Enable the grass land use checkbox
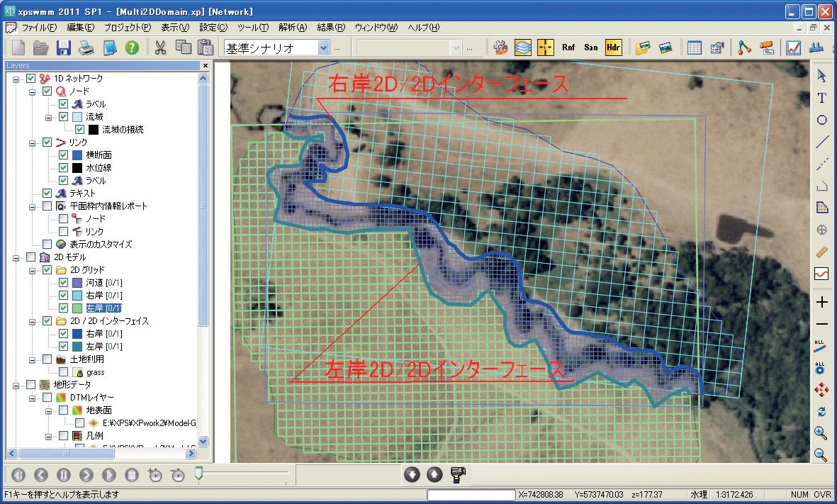Screen dimensions: 837x504 click(64, 372)
